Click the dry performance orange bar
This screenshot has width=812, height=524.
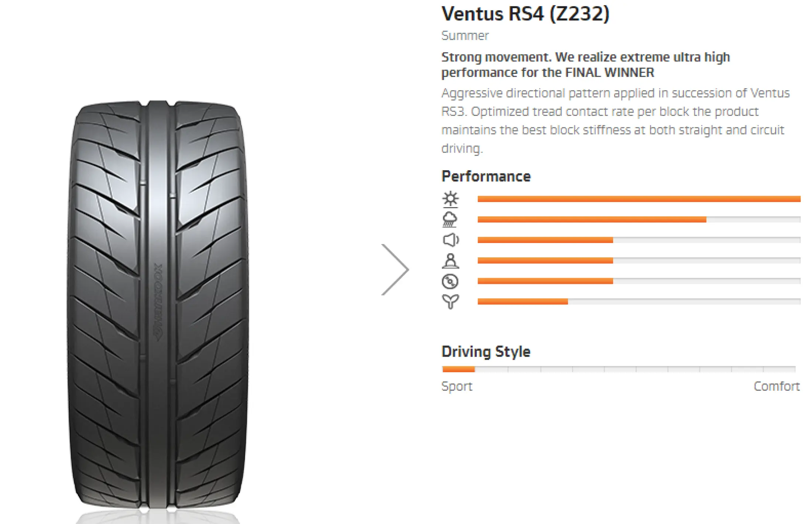[639, 199]
